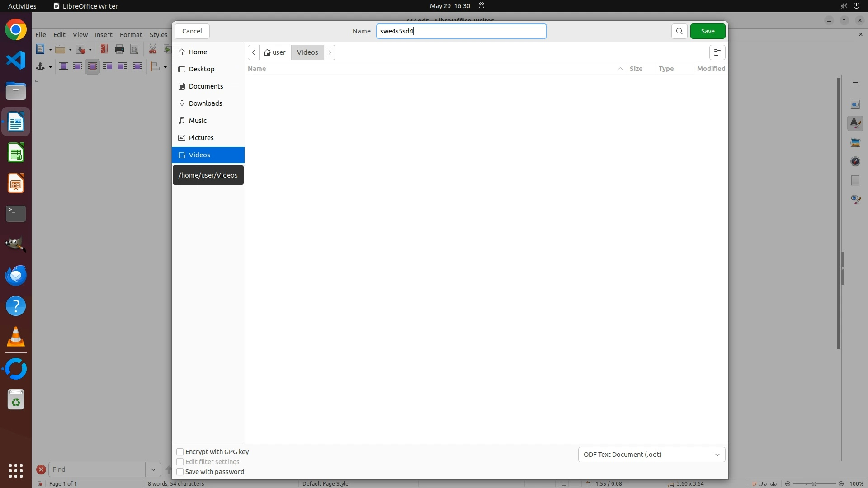The height and width of the screenshot is (488, 868).
Task: Expand the Find field history dropdown
Action: click(153, 469)
